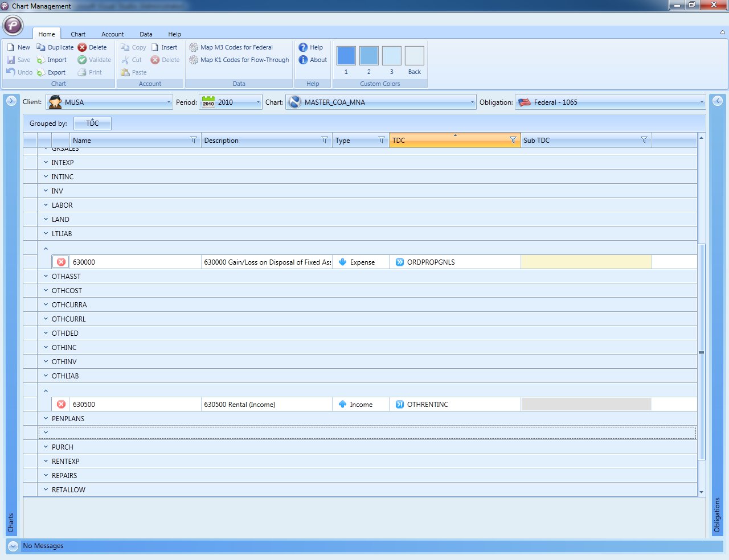Expand the RETALLOW group
Viewport: 729px width, 560px height.
tap(46, 489)
